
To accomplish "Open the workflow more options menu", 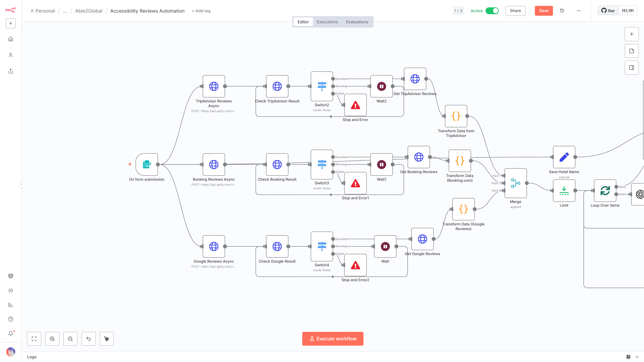I will (x=578, y=11).
